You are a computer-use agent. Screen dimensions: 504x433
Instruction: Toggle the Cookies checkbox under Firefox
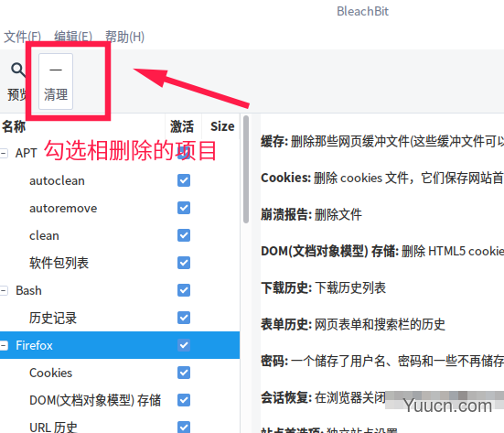coord(184,373)
